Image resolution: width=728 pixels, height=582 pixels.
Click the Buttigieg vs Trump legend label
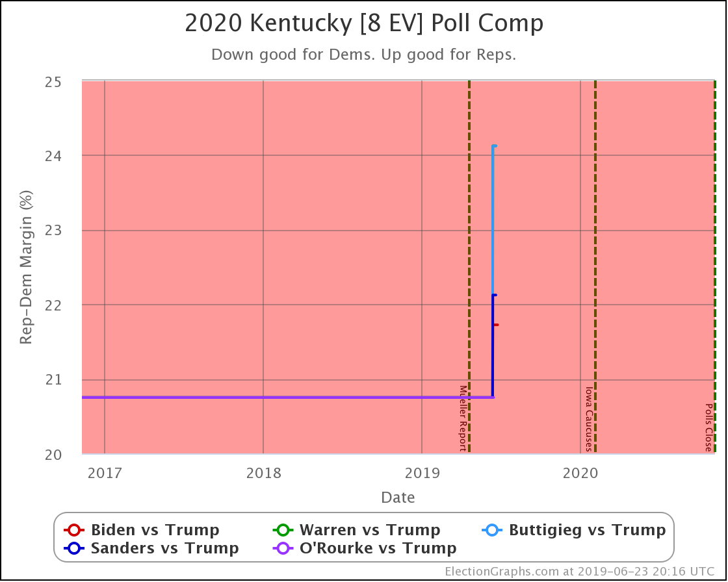(x=588, y=529)
